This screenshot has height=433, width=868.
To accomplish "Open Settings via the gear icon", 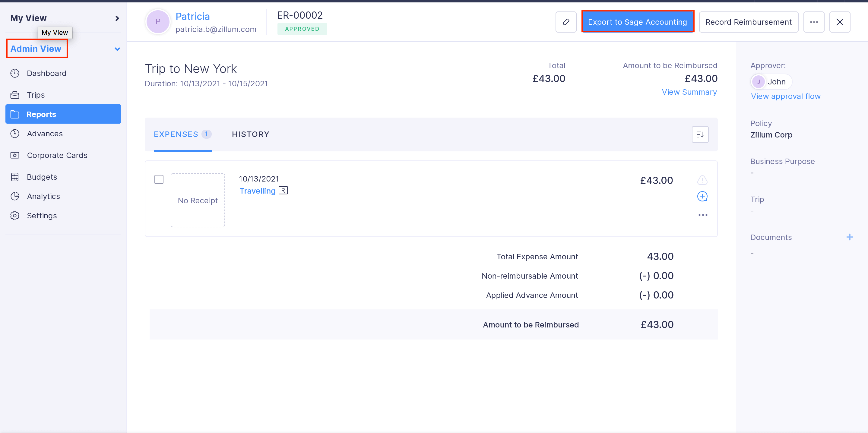I will pyautogui.click(x=15, y=215).
